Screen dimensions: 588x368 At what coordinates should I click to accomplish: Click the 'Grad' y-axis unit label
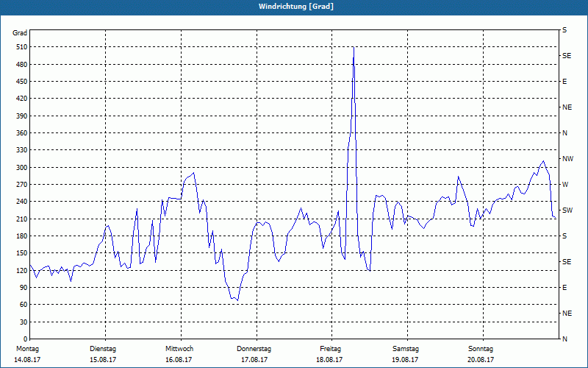[20, 33]
